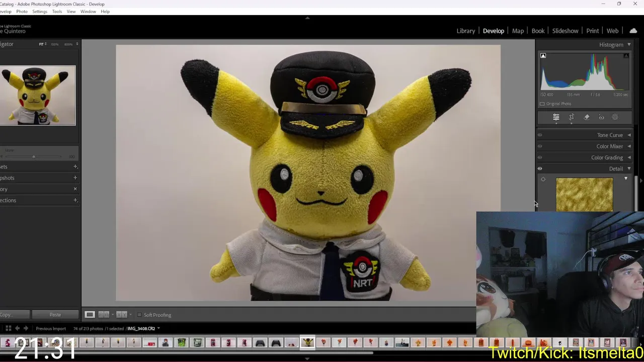Screen dimensions: 644x362
Task: Expand the Color Mixer panel
Action: [629, 146]
